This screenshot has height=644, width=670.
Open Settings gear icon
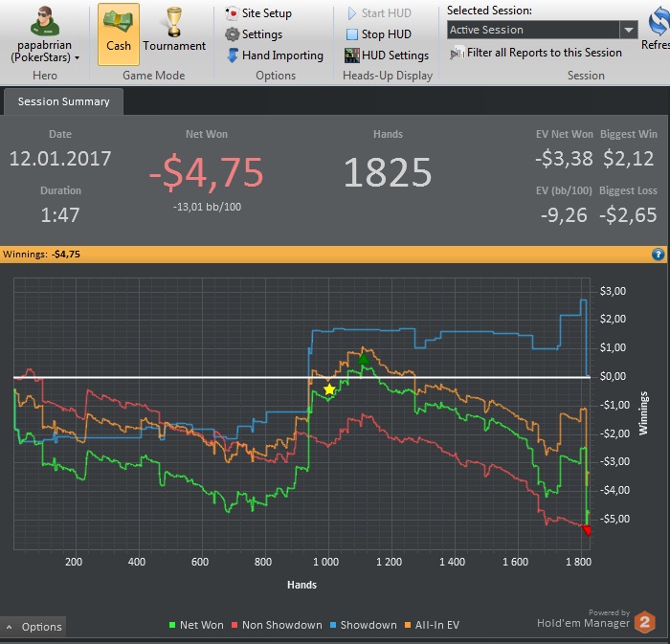pyautogui.click(x=232, y=34)
